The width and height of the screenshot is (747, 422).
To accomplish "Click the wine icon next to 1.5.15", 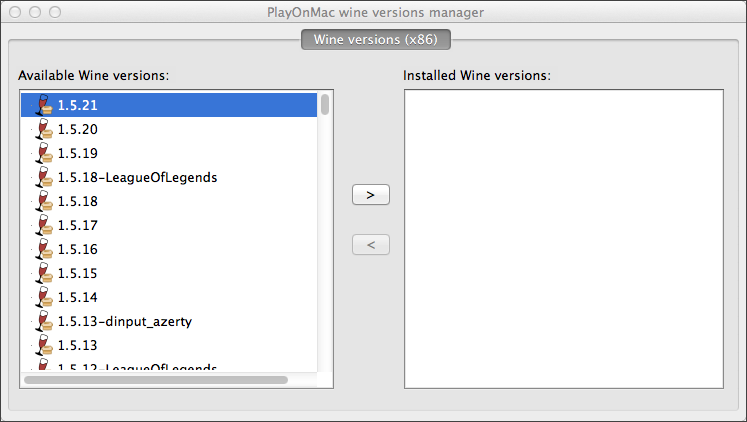I will point(43,273).
